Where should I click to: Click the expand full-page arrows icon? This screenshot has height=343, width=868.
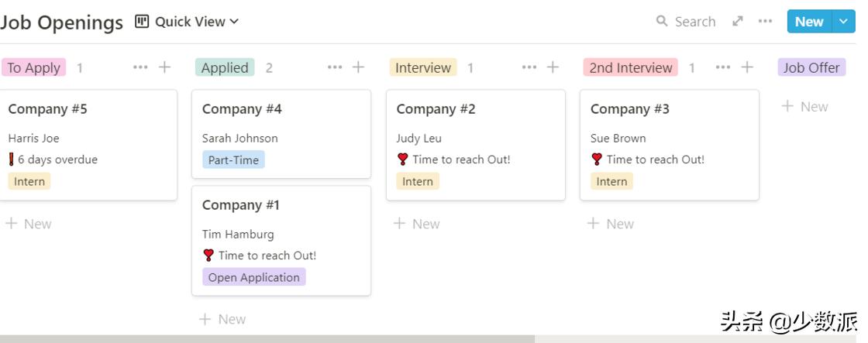click(x=738, y=22)
